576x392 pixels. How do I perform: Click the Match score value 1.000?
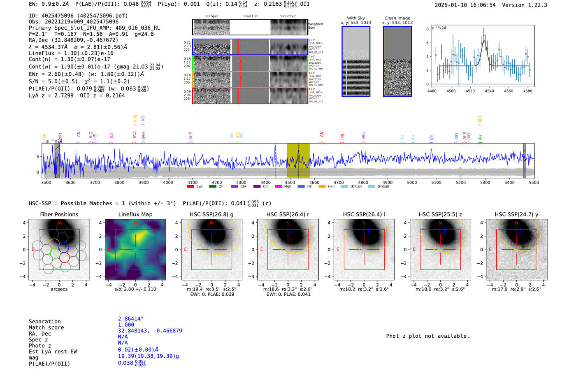click(x=126, y=325)
